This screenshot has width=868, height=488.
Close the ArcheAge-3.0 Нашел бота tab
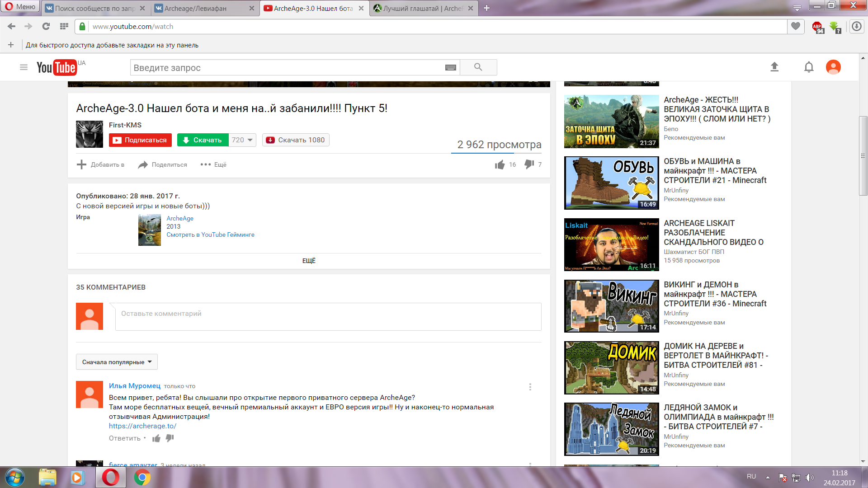click(x=361, y=8)
